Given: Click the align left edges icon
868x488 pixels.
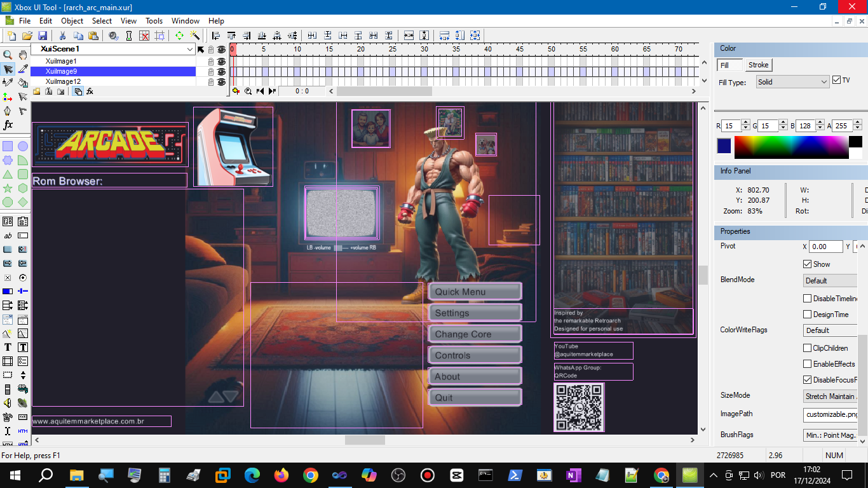Looking at the screenshot, I should [x=216, y=36].
